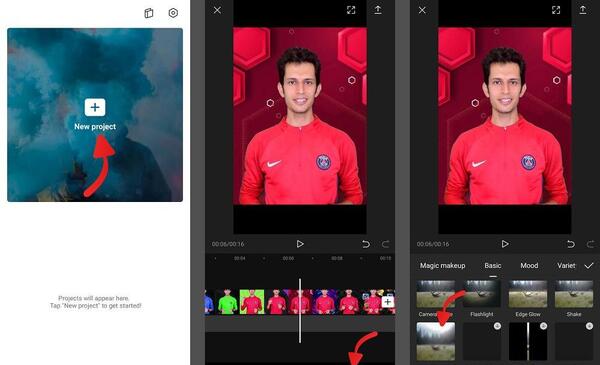Close the effects screen with X

pos(422,10)
